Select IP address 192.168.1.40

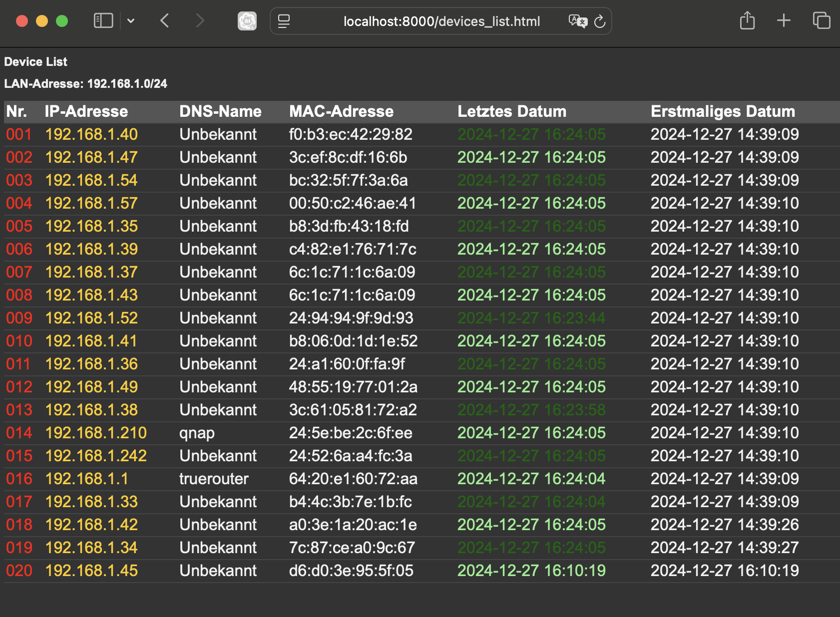point(91,134)
